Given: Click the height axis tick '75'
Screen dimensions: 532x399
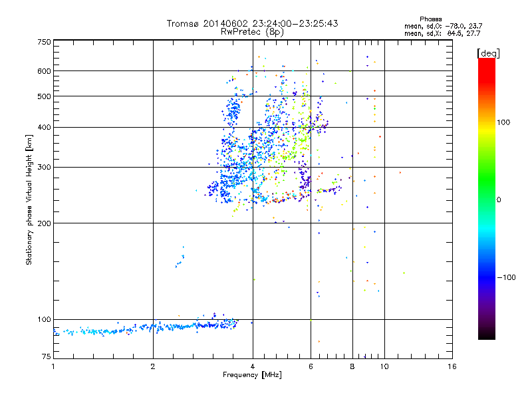Looking at the screenshot, I should pyautogui.click(x=47, y=356).
